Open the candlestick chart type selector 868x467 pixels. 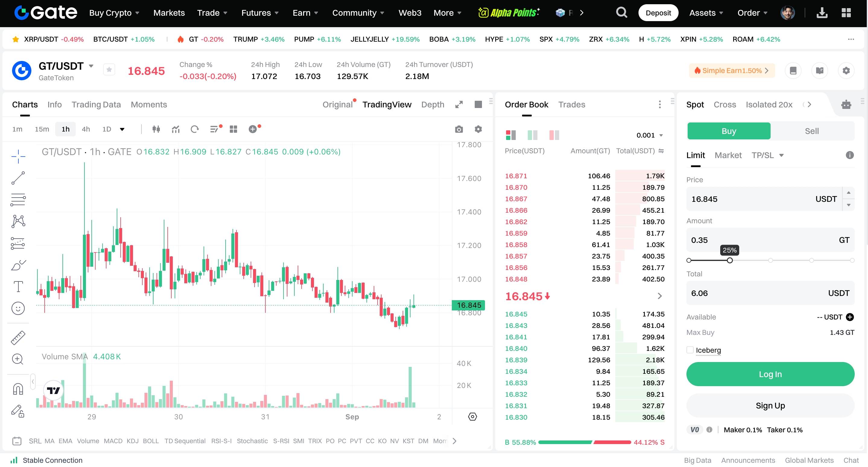pyautogui.click(x=156, y=129)
